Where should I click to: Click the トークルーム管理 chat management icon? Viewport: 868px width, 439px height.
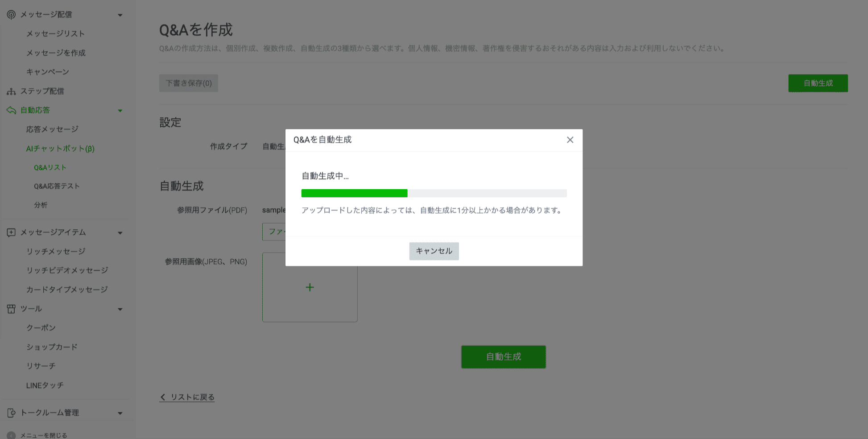click(x=10, y=413)
